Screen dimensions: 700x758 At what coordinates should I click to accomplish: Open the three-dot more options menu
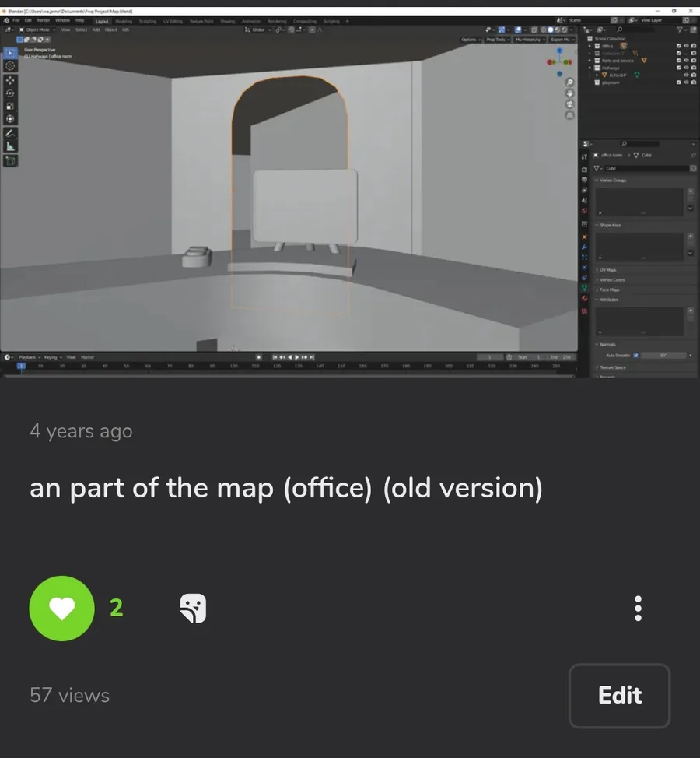tap(638, 608)
